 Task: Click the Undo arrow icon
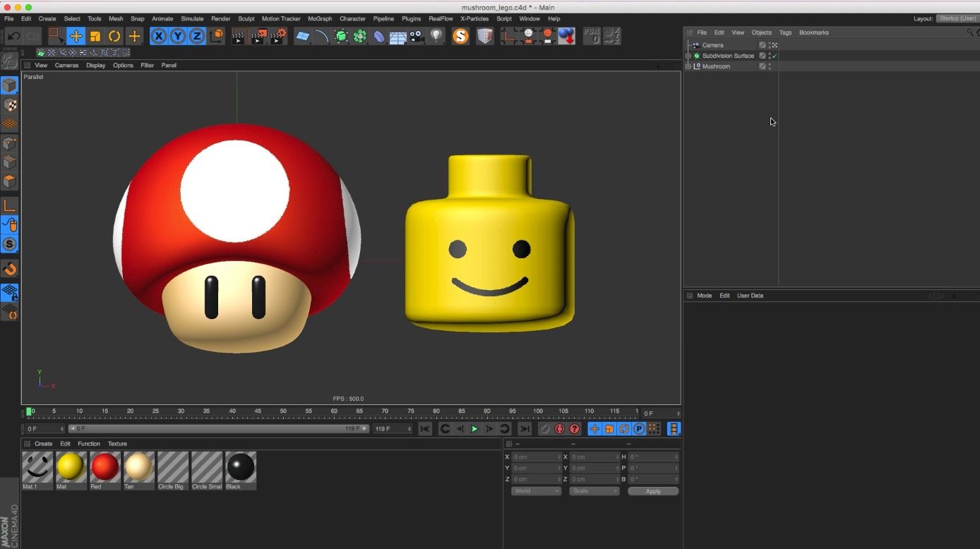pos(13,36)
